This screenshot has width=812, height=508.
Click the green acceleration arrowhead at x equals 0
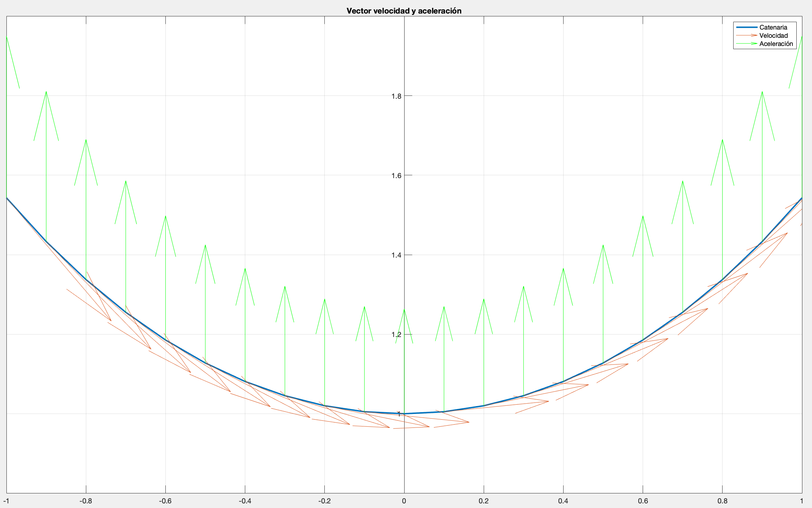pyautogui.click(x=404, y=311)
